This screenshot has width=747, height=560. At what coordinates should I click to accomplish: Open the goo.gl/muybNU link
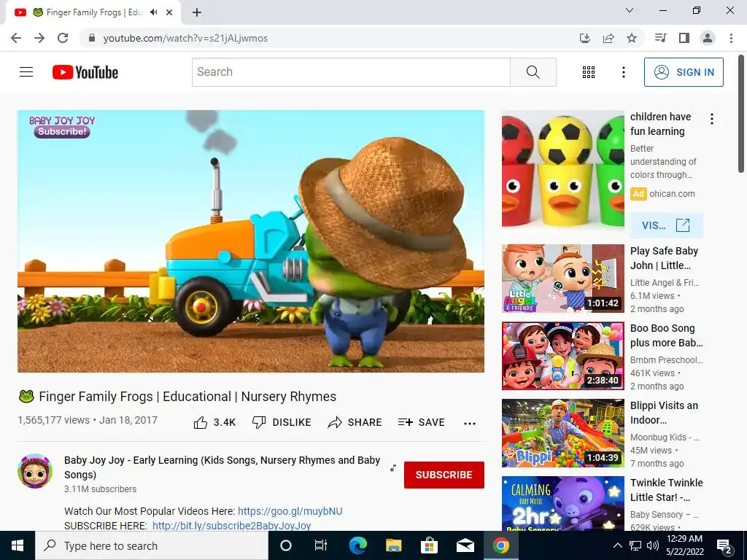coord(290,511)
